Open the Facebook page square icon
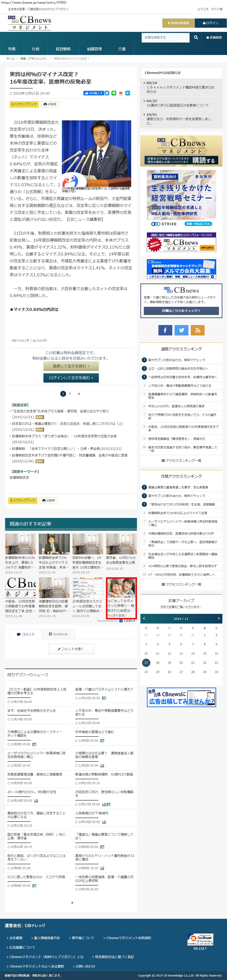This screenshot has width=227, height=980. 165,330
